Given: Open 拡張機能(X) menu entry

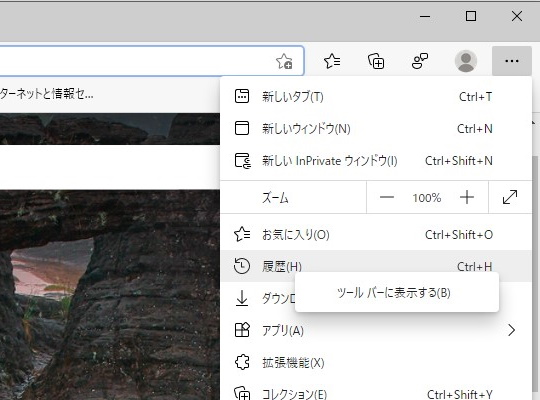Looking at the screenshot, I should point(376,363).
